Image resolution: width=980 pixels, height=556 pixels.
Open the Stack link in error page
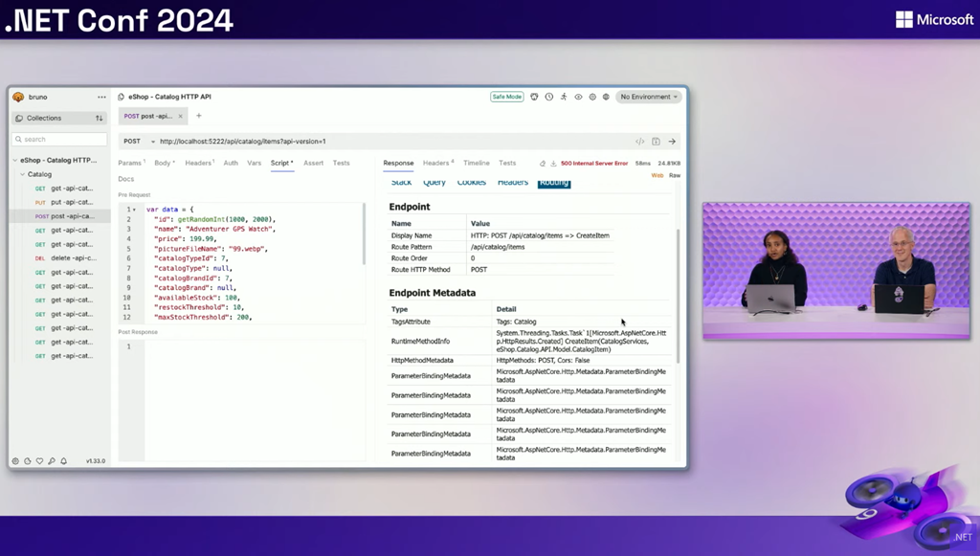click(x=401, y=183)
